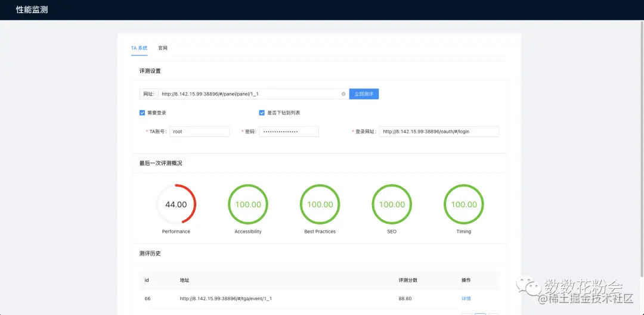644x315 pixels.
Task: Click the Performance 44.00 score gauge
Action: click(176, 204)
